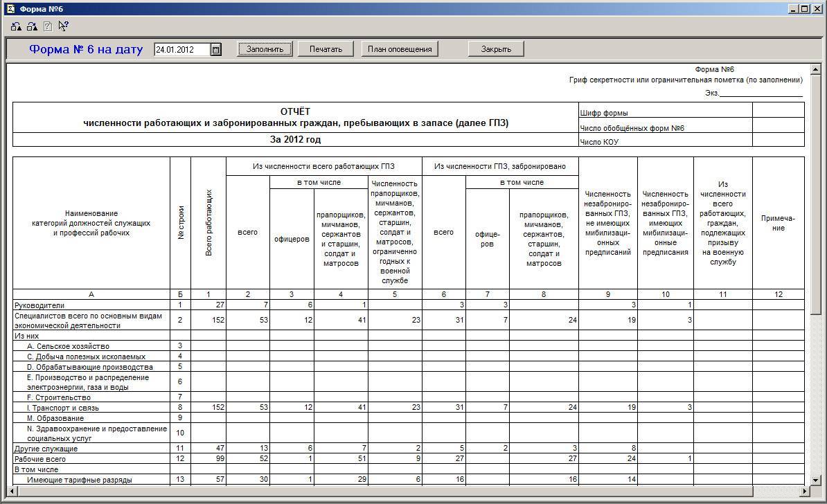Click the Из них row label
Screen dimensions: 827x504
tap(27, 336)
